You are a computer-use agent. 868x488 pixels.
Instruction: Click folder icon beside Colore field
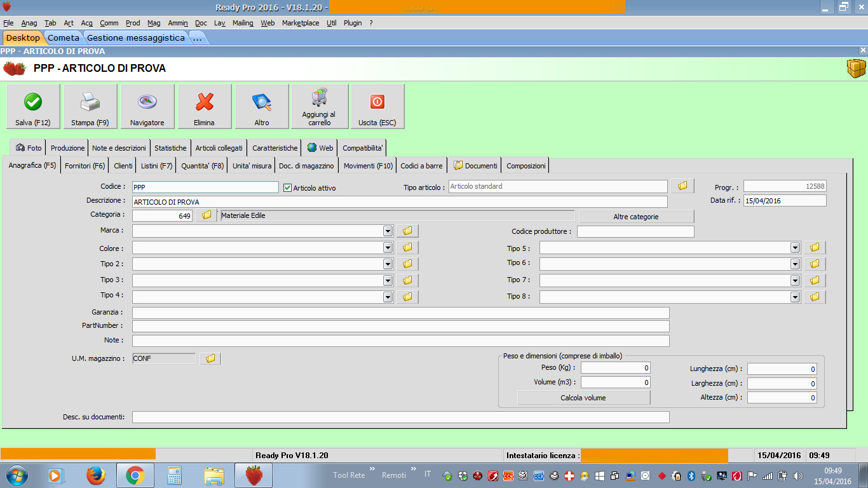pyautogui.click(x=408, y=247)
